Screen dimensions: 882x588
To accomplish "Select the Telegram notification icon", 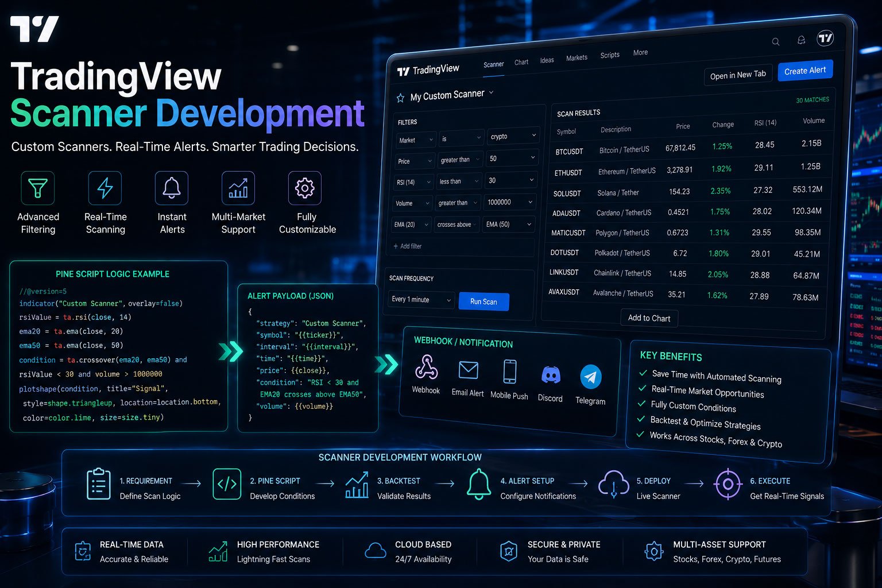I will tap(591, 377).
